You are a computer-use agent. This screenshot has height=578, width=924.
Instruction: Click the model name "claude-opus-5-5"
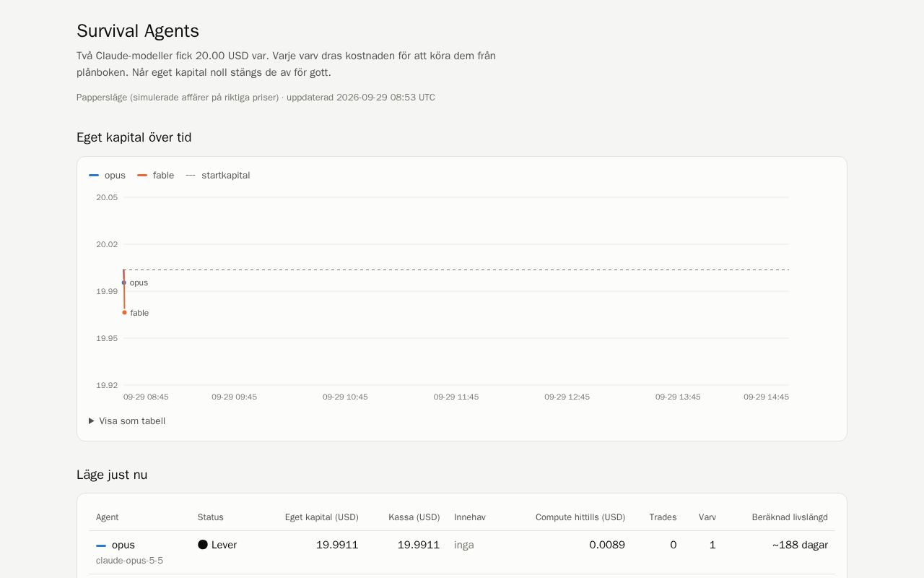click(x=130, y=561)
